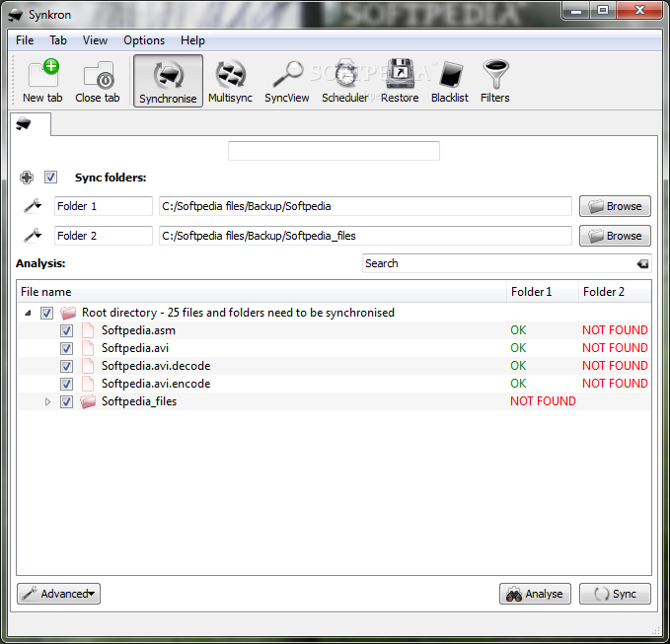The image size is (670, 644).
Task: Open the Restore tool
Action: coord(400,81)
